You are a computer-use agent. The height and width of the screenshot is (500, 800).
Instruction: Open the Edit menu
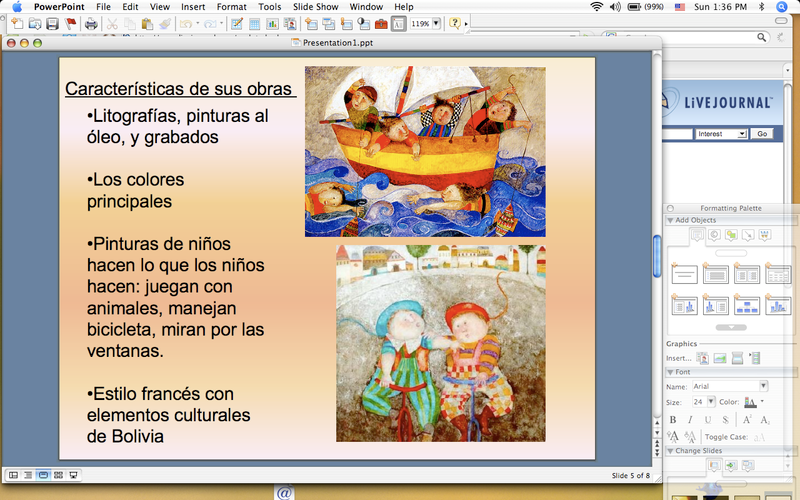click(x=130, y=7)
